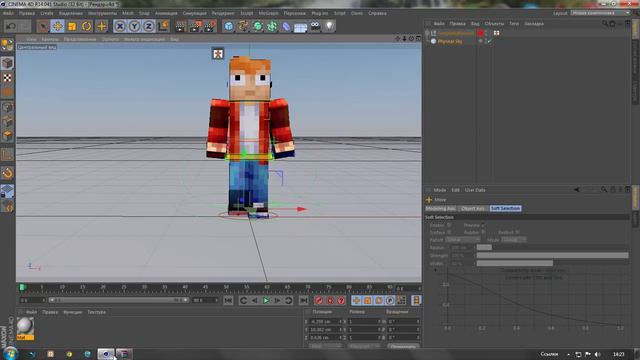Open the Sculpt menu

tap(247, 13)
